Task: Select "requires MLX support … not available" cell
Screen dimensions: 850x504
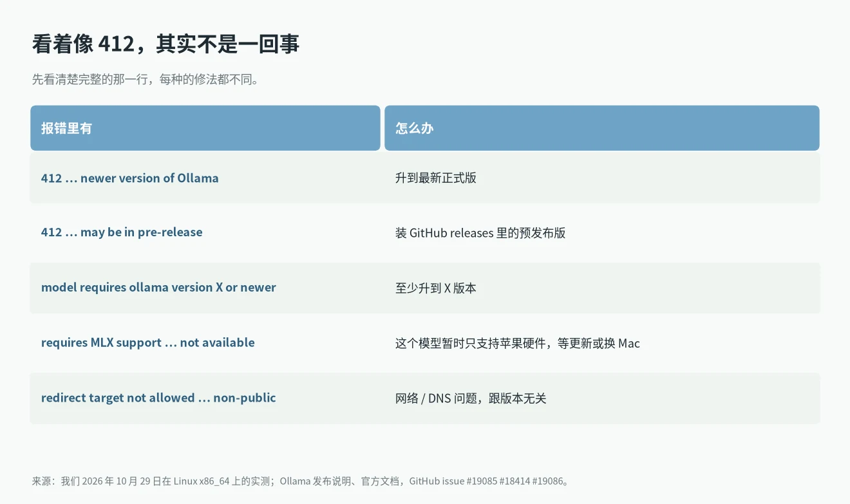Action: click(147, 343)
